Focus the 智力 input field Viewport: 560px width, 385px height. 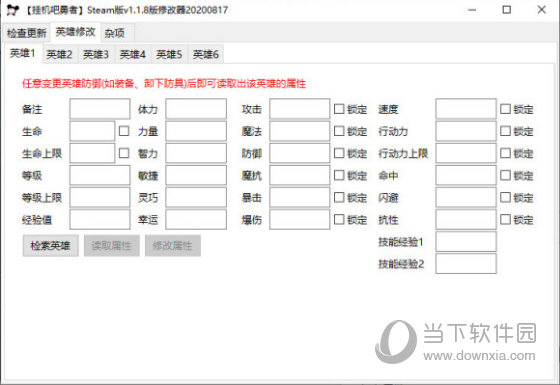[196, 153]
